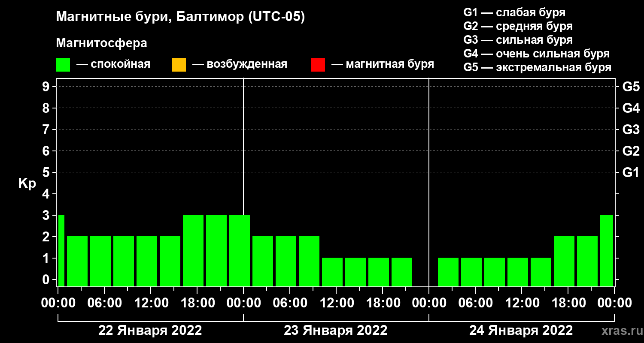Click the 'G5 — экстремальная буря' description
This screenshot has height=343, width=644.
538,68
